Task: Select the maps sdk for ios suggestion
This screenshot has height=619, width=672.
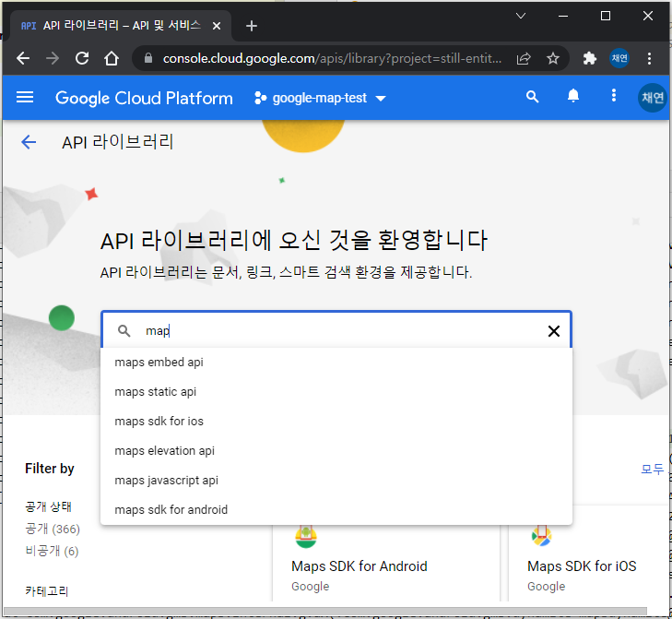Action: pyautogui.click(x=336, y=422)
